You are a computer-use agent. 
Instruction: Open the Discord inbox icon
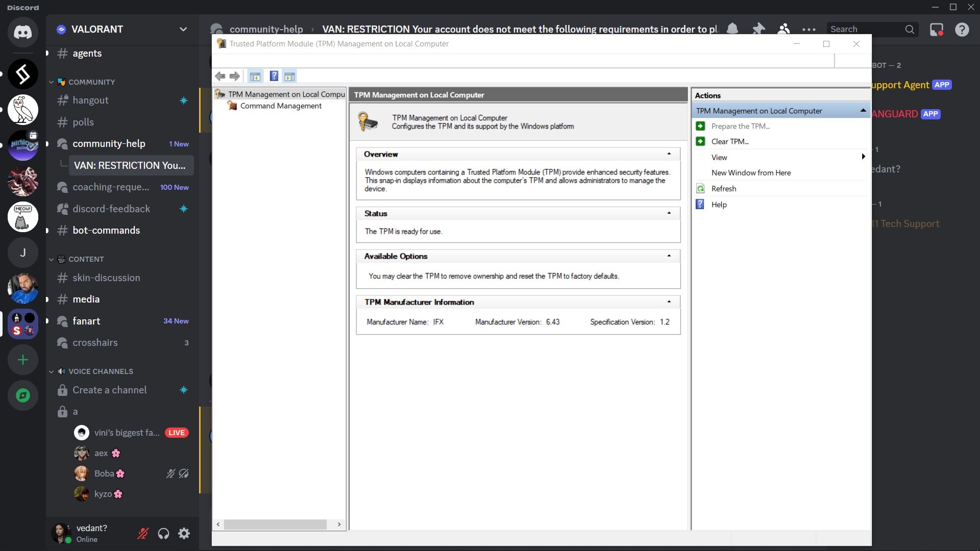coord(937,30)
